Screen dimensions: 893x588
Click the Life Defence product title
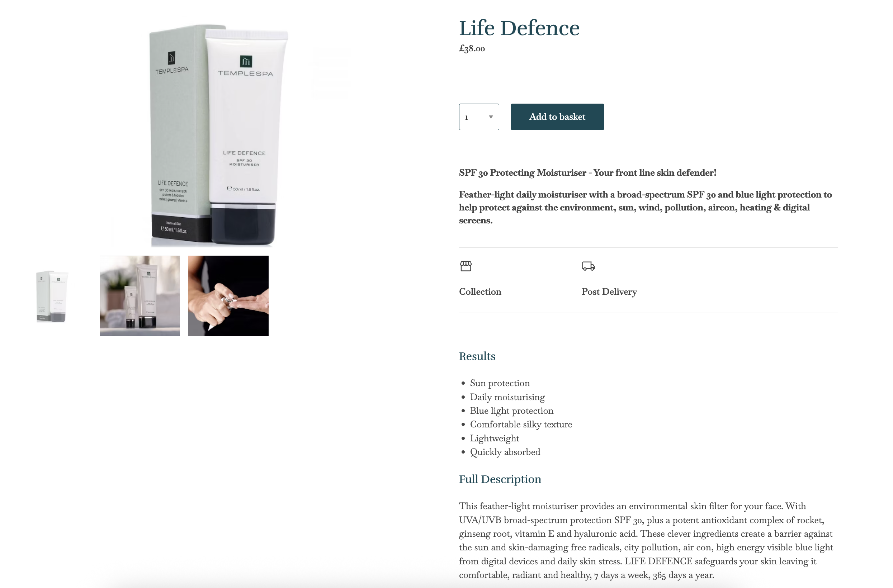(519, 28)
